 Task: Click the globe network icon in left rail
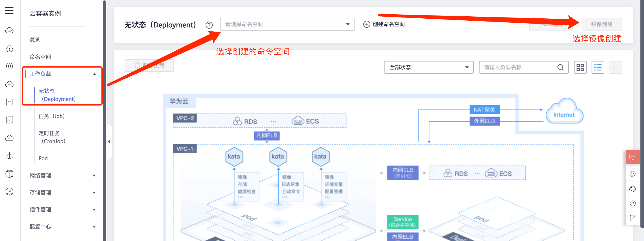(x=9, y=174)
